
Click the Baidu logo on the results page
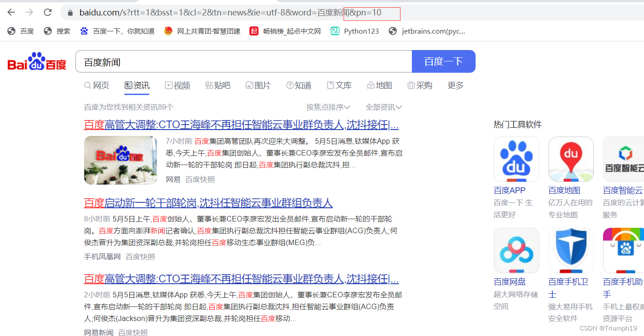click(x=36, y=61)
